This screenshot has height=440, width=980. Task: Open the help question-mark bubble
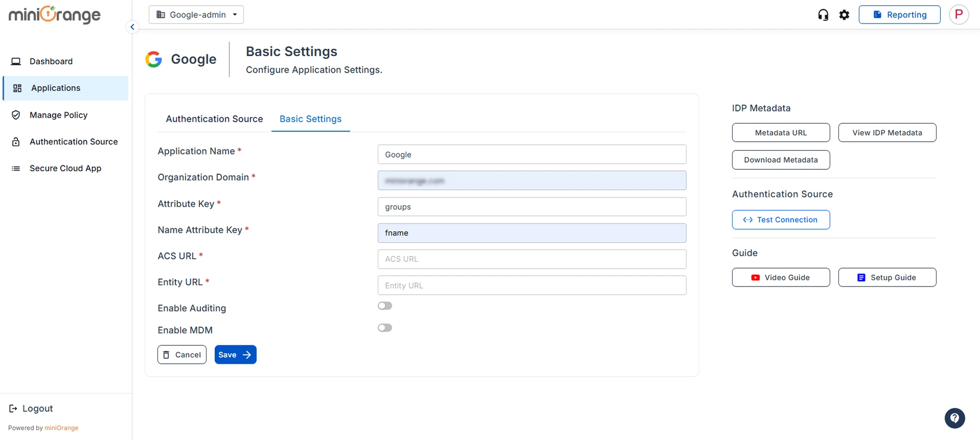954,418
